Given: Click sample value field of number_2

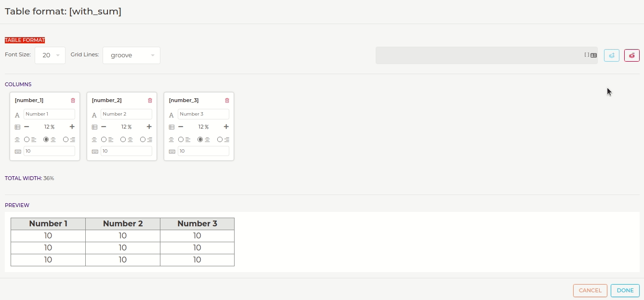Looking at the screenshot, I should point(126,151).
